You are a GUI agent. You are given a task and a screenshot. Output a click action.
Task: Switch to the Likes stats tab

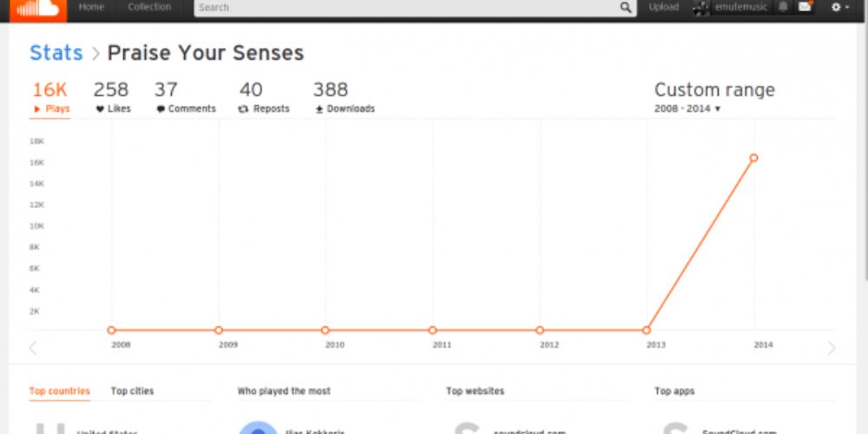click(x=112, y=98)
